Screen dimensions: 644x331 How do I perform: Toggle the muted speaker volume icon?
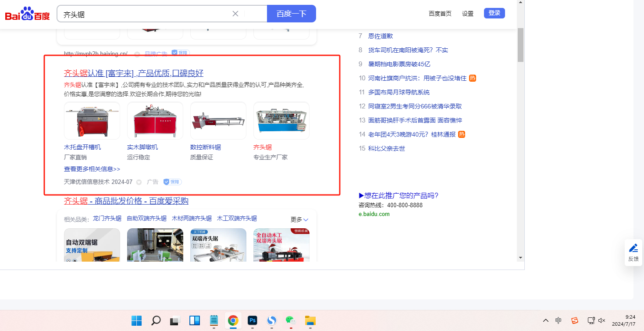602,320
